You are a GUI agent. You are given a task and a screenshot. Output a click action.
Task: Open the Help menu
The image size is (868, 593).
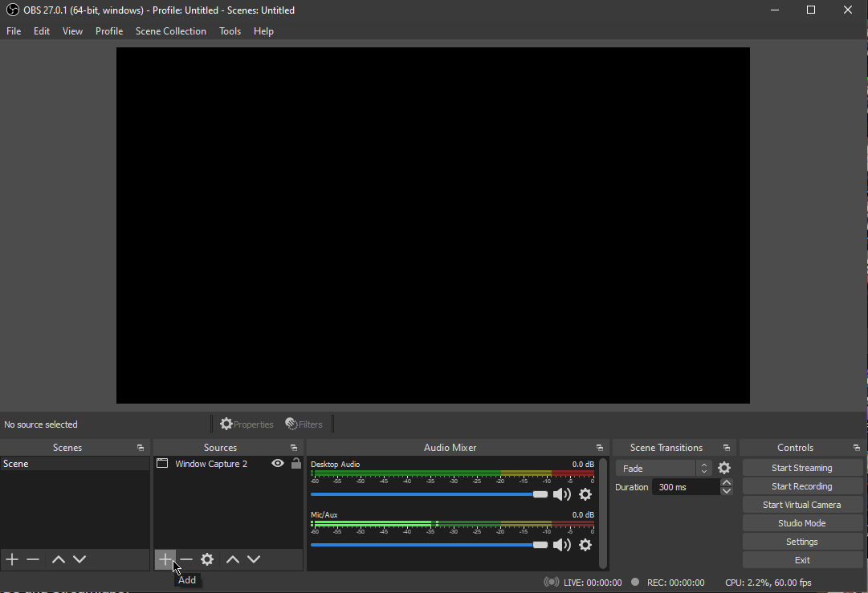point(263,31)
